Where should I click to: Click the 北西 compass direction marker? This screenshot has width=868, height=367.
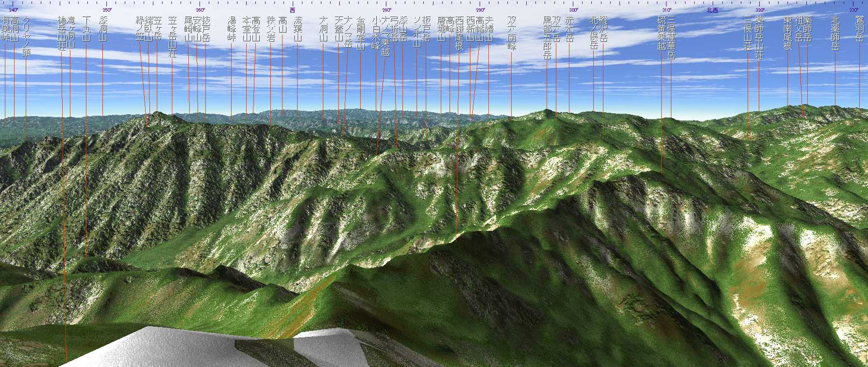tap(712, 10)
